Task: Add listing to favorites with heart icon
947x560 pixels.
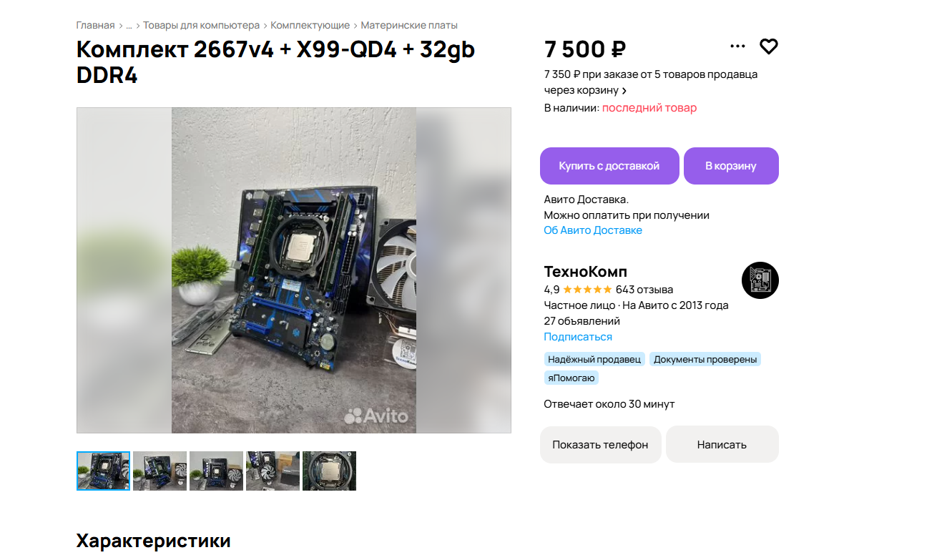Action: pyautogui.click(x=768, y=46)
